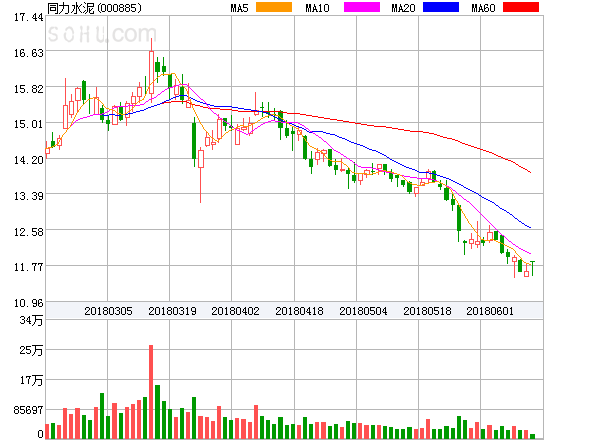Click the 11.77 price axis label
Image resolution: width=600 pixels, height=440 pixels.
pos(29,267)
